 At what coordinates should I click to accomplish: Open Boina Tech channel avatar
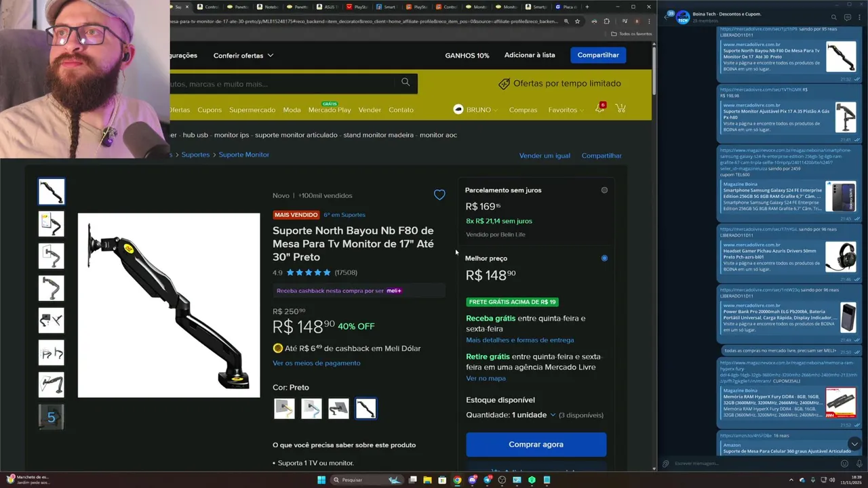click(x=682, y=16)
